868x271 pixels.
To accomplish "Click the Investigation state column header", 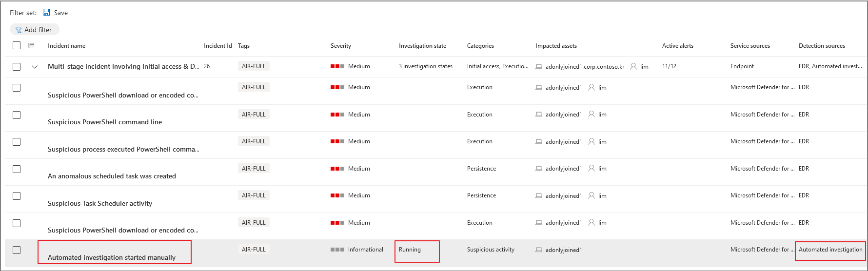I will 422,46.
